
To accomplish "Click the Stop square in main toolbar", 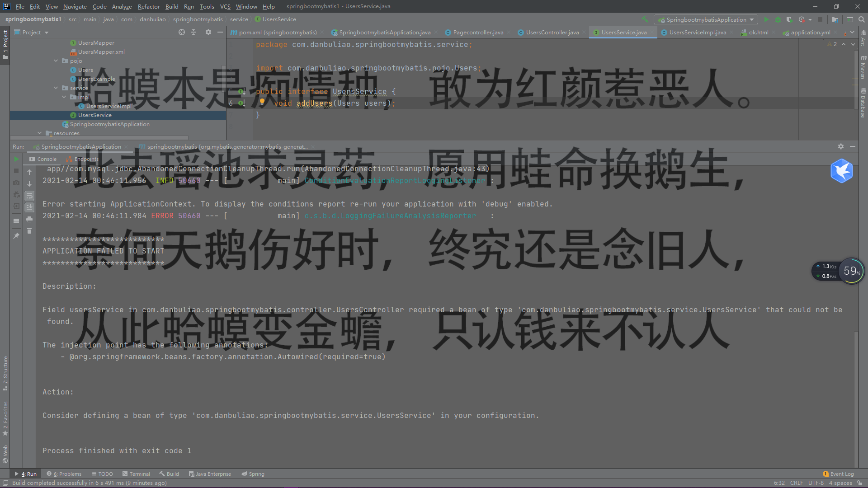I will point(820,19).
